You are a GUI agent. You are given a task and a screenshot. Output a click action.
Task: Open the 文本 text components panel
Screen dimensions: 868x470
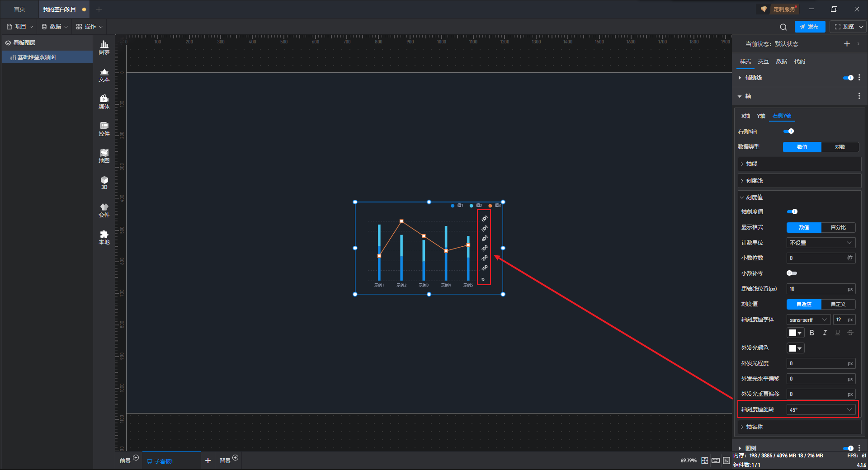104,75
